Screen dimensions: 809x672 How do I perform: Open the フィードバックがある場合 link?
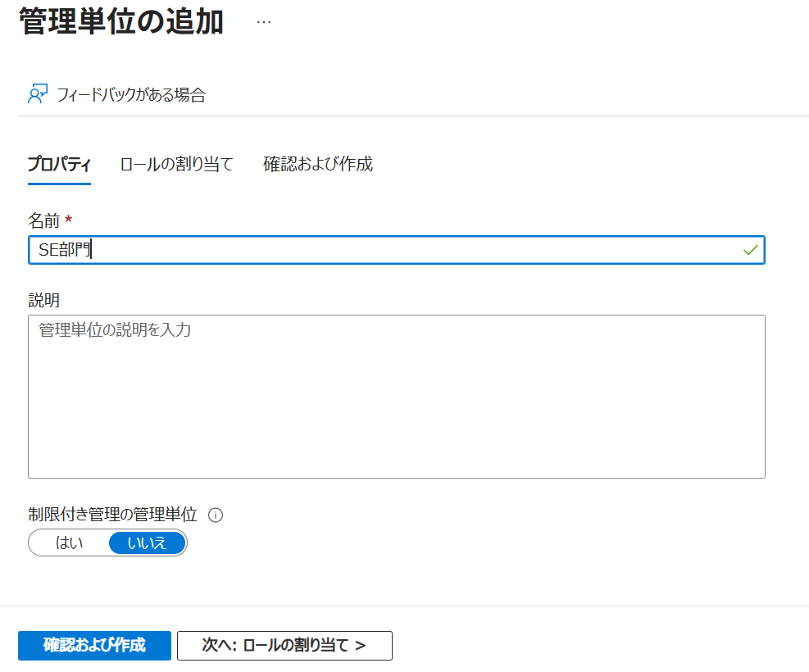(x=130, y=95)
